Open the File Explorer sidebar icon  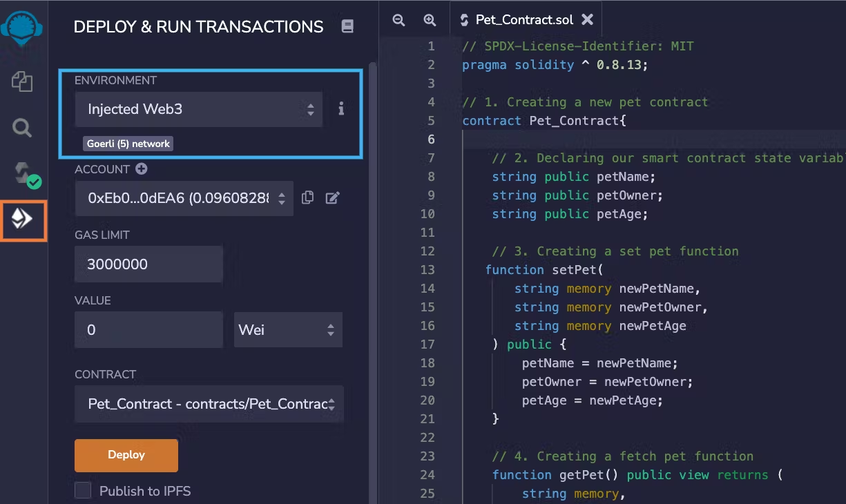pos(22,81)
